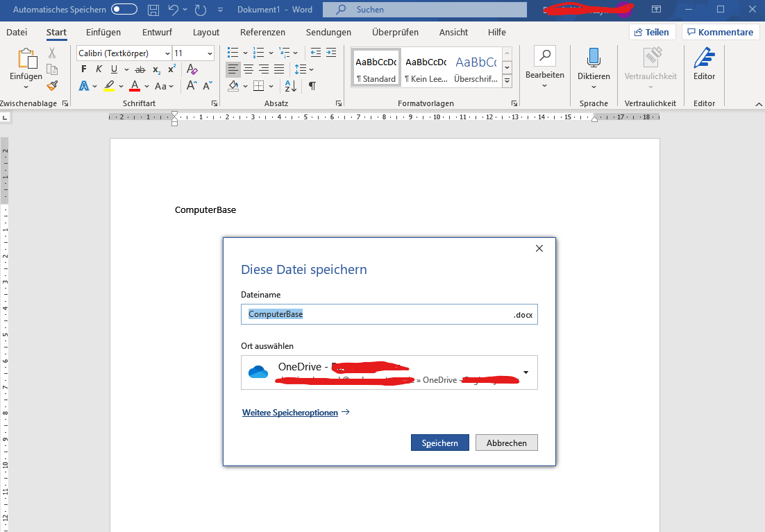Click the Suchen search box

click(424, 9)
